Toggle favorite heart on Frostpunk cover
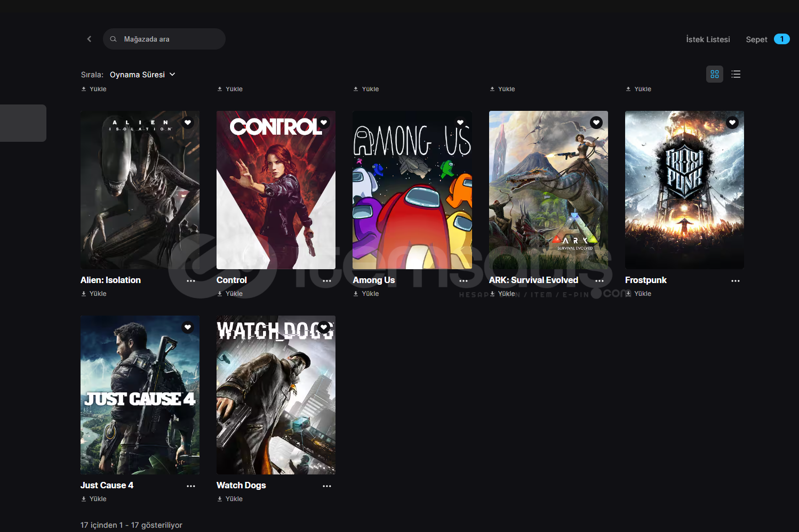799x532 pixels. pyautogui.click(x=732, y=123)
